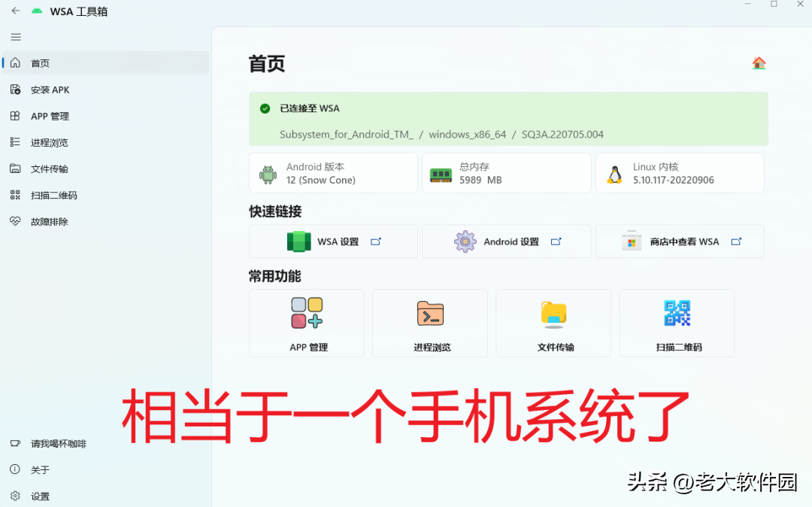Click the external link icon beside WSA 设置
Image resolution: width=812 pixels, height=507 pixels.
[x=376, y=241]
